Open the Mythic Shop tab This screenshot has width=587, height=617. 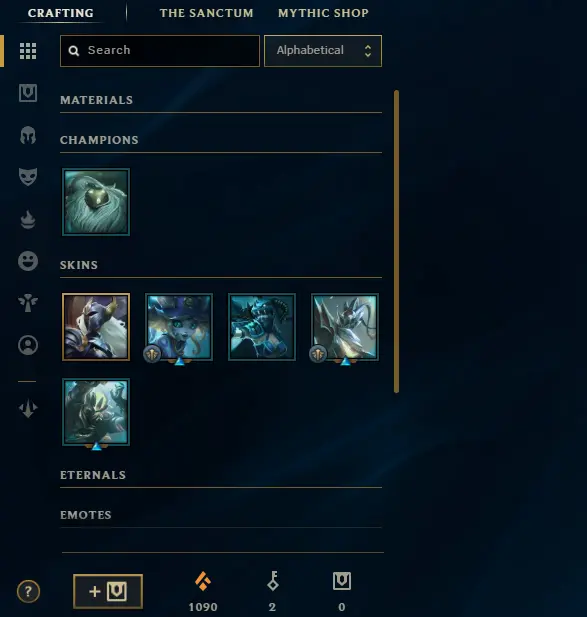click(x=323, y=13)
